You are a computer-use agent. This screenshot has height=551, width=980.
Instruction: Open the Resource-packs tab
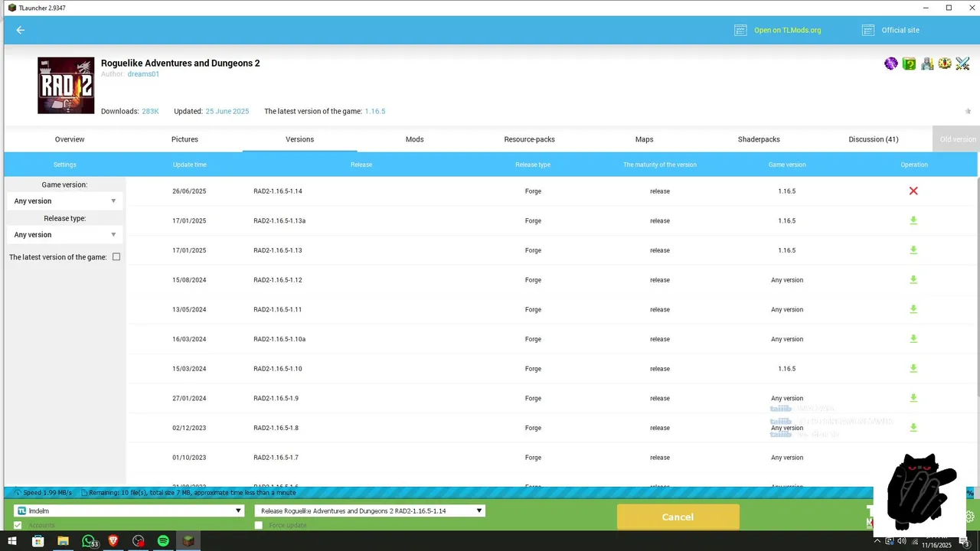pyautogui.click(x=529, y=139)
